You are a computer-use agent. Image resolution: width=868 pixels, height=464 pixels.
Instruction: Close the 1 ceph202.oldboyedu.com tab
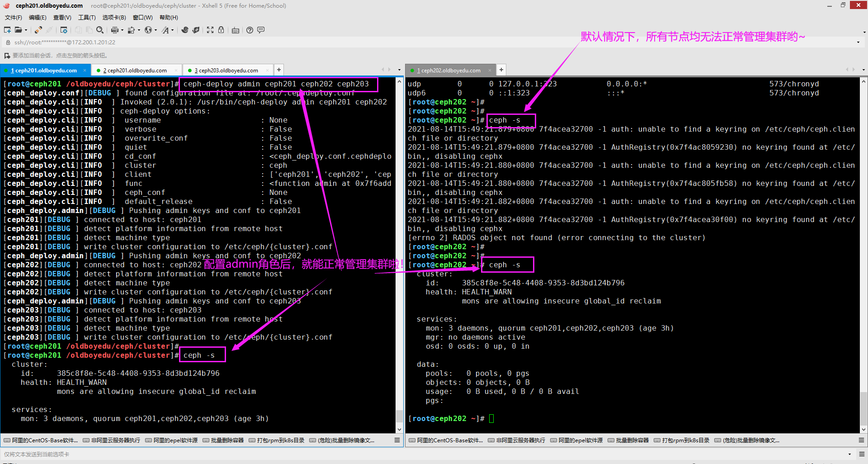pos(490,70)
